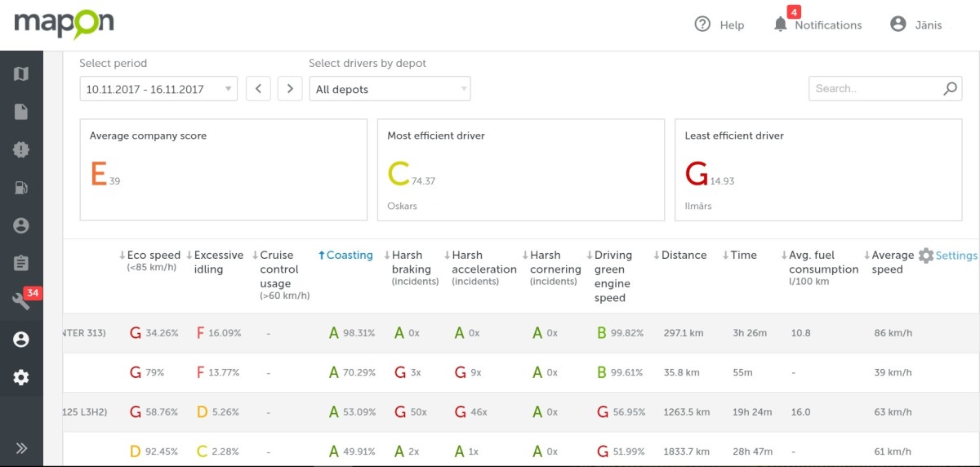
Task: Open the Help link
Action: [719, 24]
